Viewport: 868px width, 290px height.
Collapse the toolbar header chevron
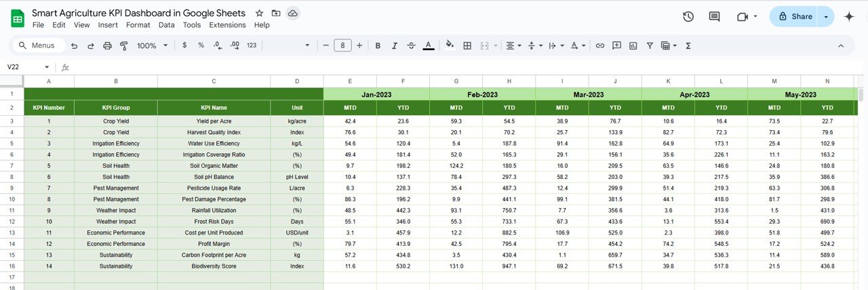click(841, 45)
